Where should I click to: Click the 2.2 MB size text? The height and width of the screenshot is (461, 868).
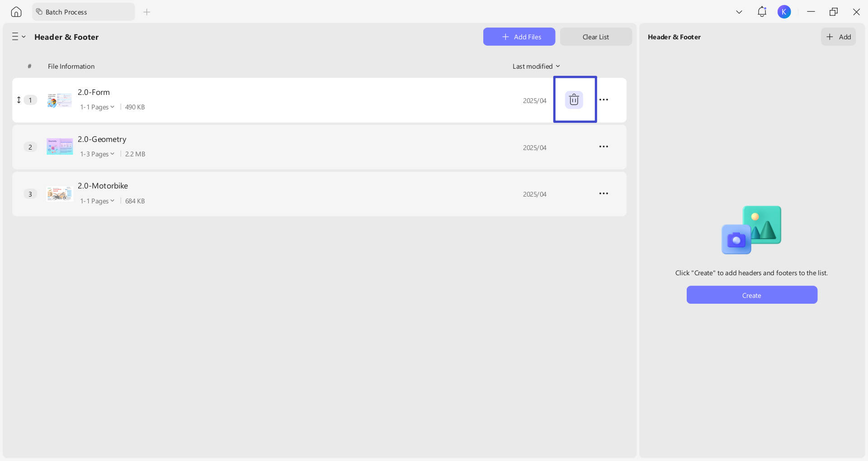(x=135, y=154)
